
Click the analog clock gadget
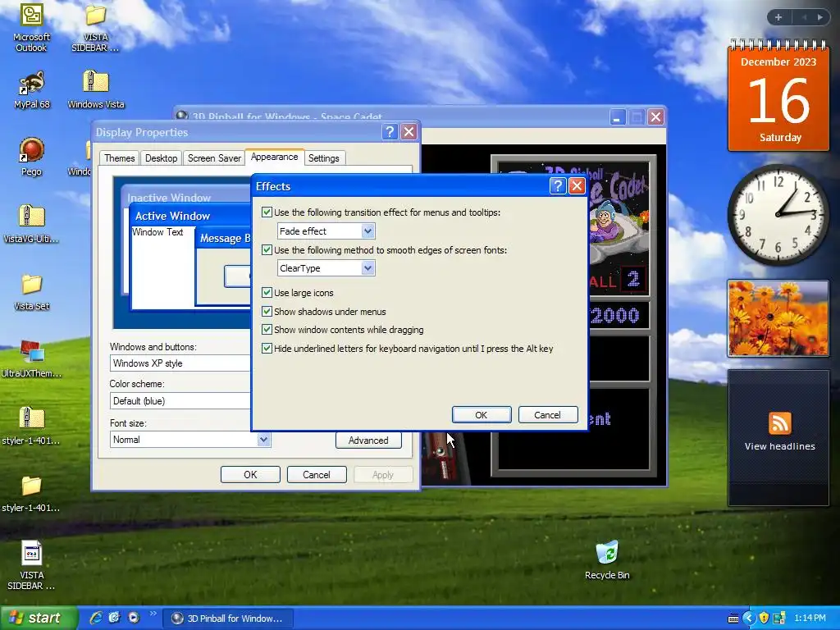[x=778, y=214]
